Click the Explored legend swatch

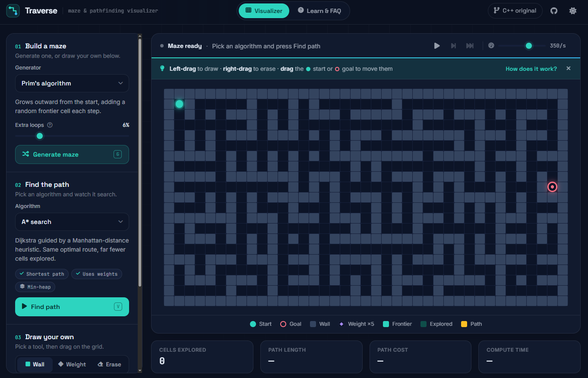(x=424, y=324)
